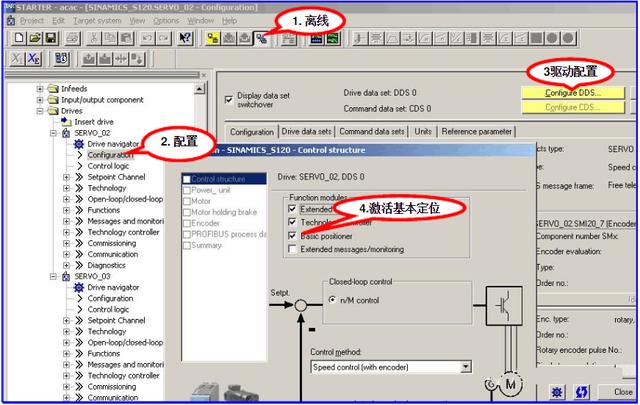
Task: Click the Disconnect from target (offline) icon
Action: tap(260, 38)
